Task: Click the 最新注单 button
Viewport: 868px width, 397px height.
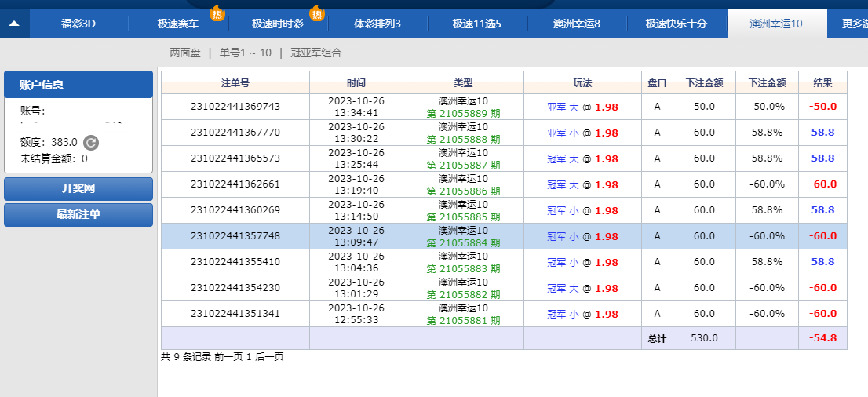Action: coord(78,214)
